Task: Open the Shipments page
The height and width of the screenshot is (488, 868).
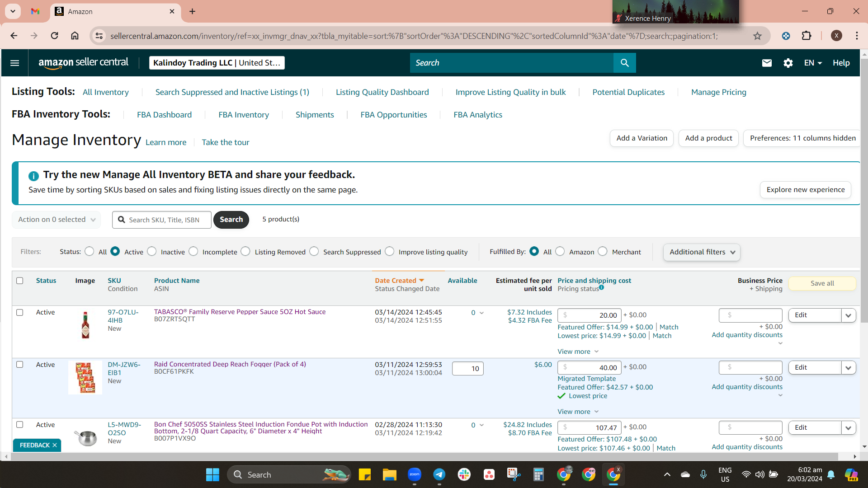Action: click(x=315, y=115)
